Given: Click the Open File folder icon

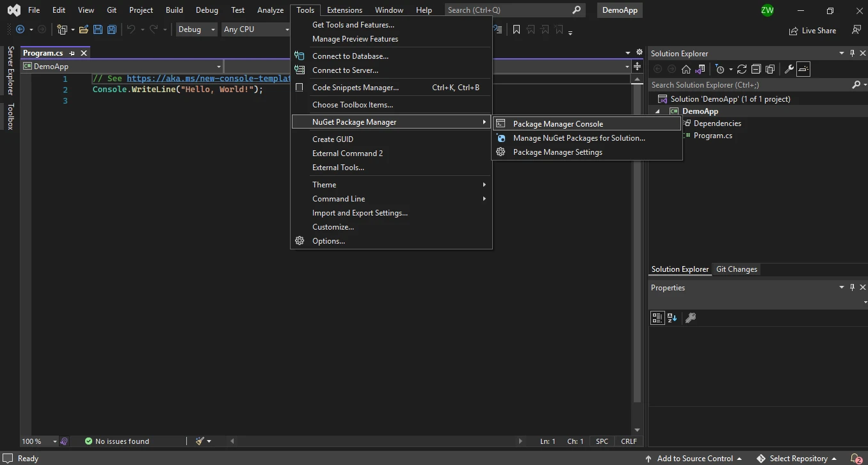Looking at the screenshot, I should (x=83, y=29).
